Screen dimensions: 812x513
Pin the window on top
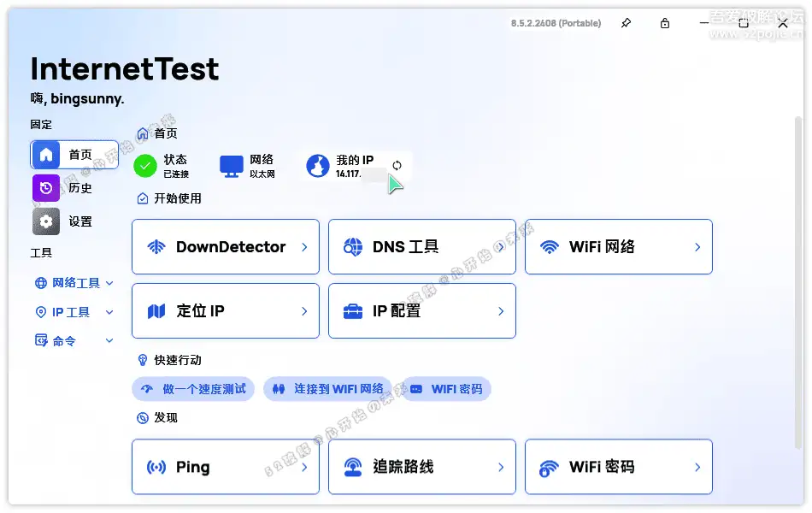(x=626, y=23)
